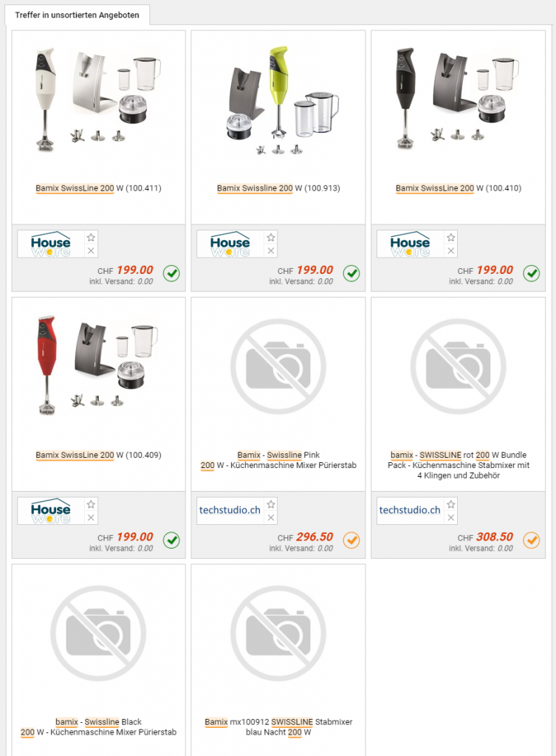Dismiss the Bamix 100.913 offer with X
Screen dimensions: 556x756
[271, 251]
